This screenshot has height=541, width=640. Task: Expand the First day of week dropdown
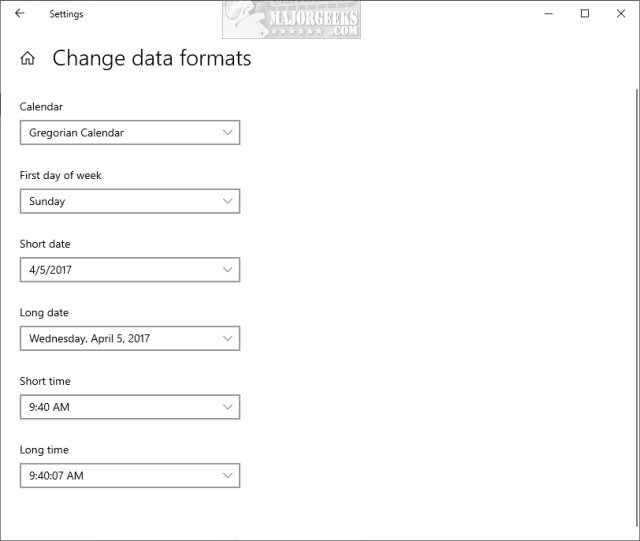coord(129,201)
